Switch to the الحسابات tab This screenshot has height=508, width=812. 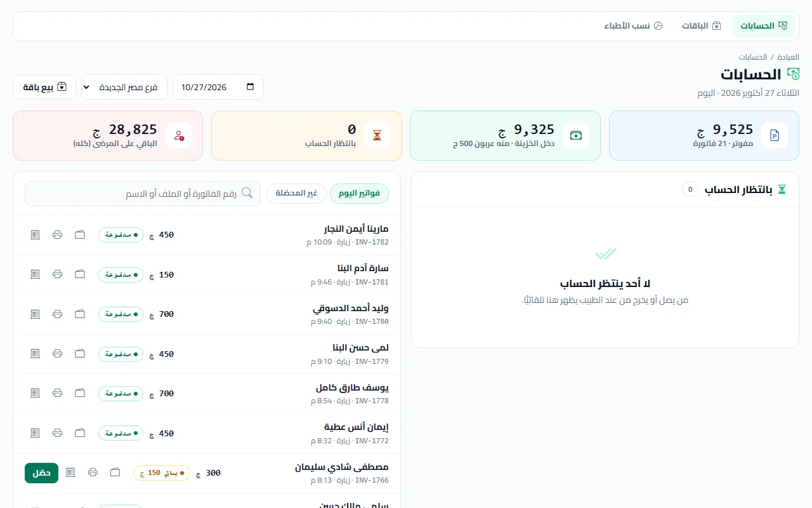pos(764,26)
